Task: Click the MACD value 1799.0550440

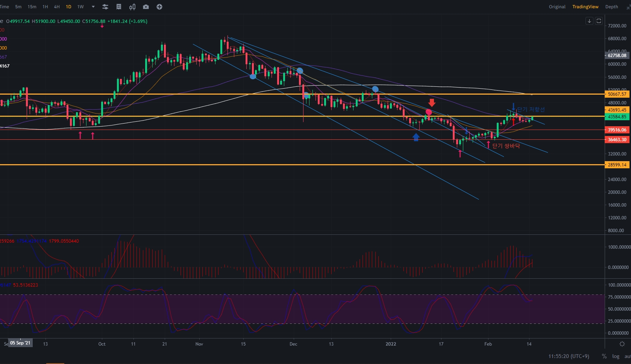Action: (64, 241)
